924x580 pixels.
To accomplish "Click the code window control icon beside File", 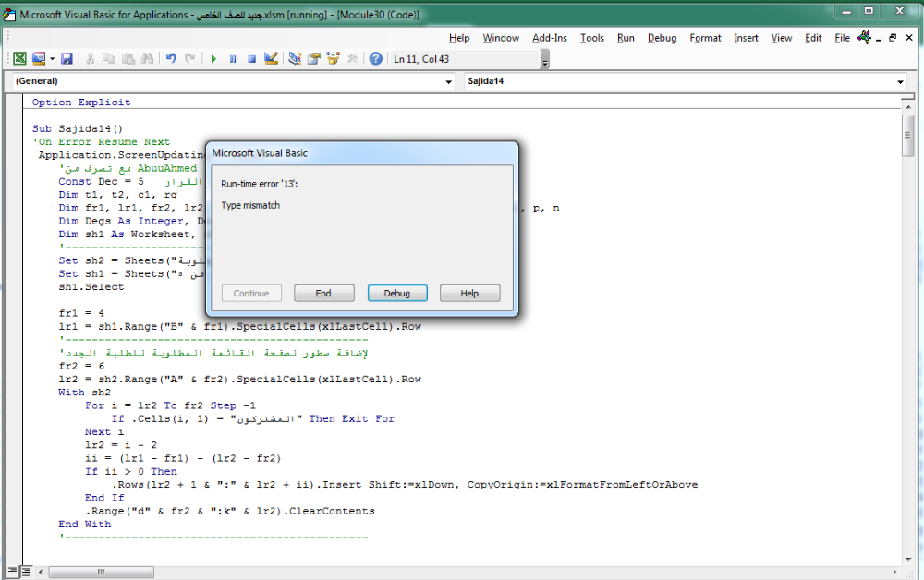I will [x=864, y=38].
